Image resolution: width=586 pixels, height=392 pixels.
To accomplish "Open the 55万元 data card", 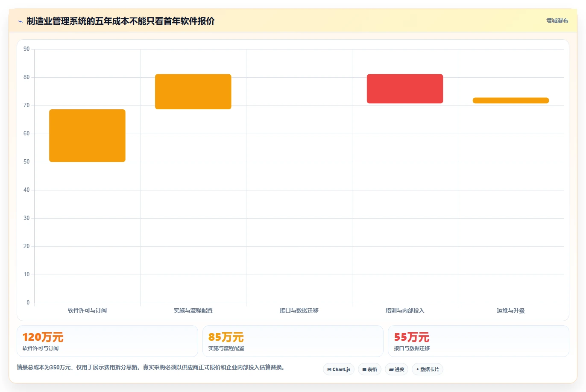I will [x=478, y=341].
